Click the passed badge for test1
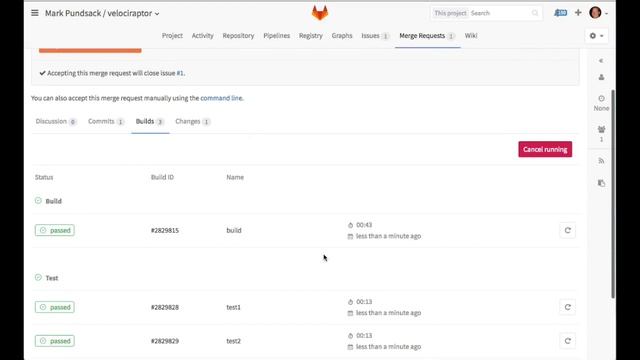 [55, 307]
